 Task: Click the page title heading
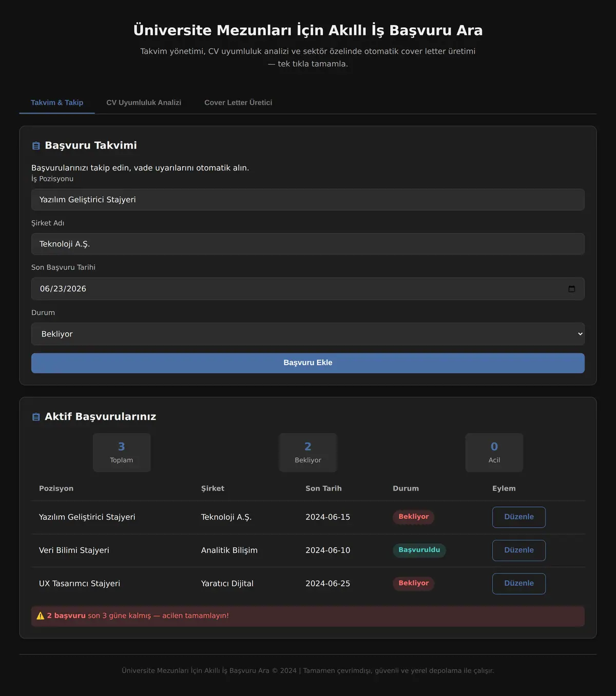point(308,30)
